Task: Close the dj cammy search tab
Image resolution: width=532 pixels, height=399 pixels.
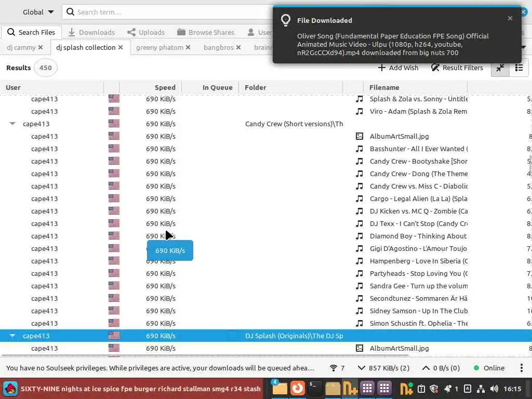Action: (41, 47)
